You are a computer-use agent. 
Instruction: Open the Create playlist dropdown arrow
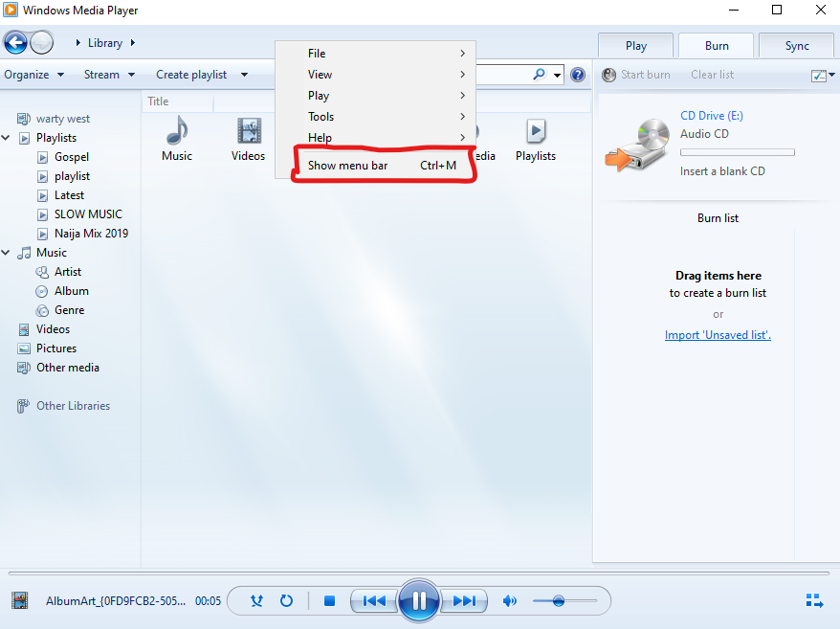(x=244, y=75)
